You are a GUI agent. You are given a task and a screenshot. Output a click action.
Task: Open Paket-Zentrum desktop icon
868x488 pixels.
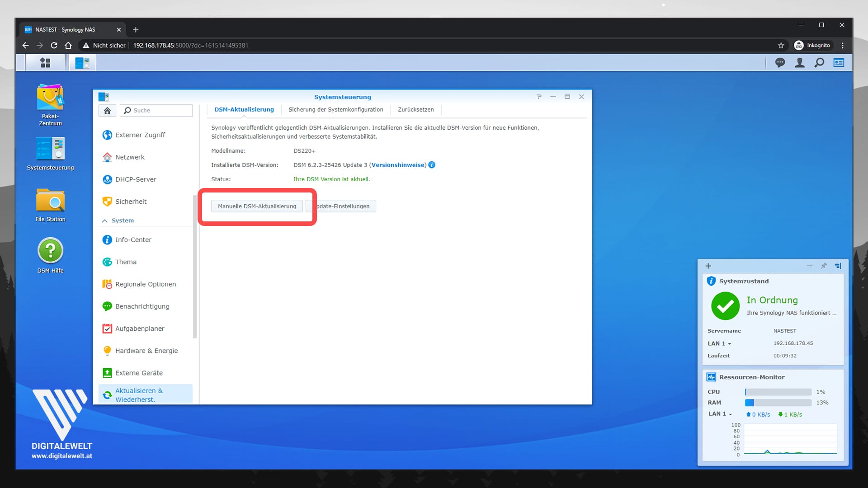pos(50,105)
